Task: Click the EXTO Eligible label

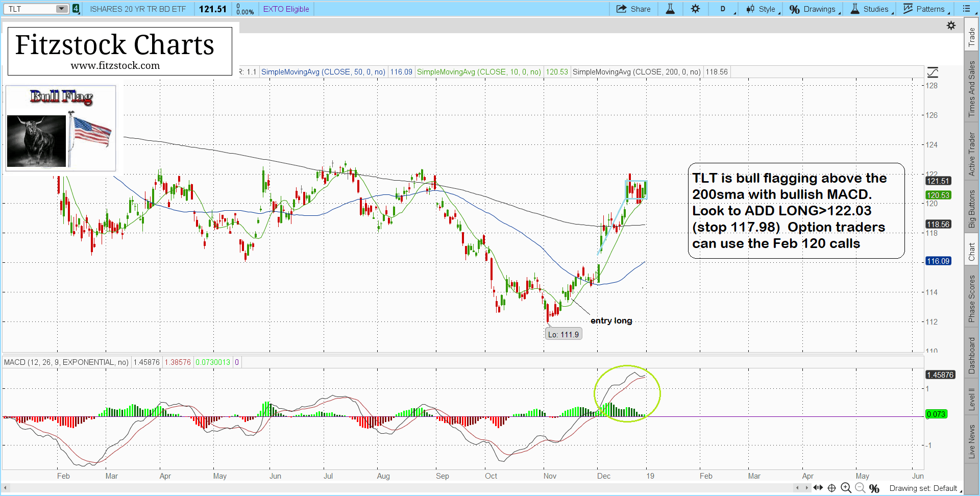Action: coord(286,9)
